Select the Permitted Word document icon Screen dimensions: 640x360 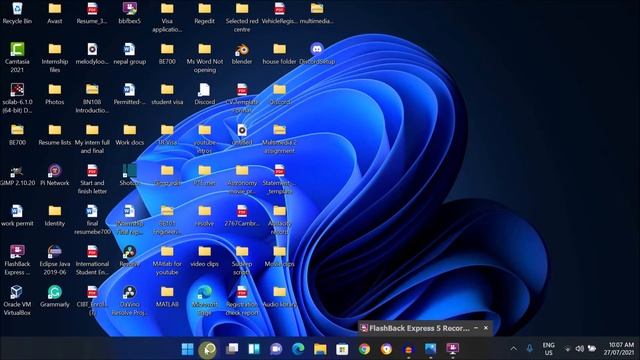(130, 94)
